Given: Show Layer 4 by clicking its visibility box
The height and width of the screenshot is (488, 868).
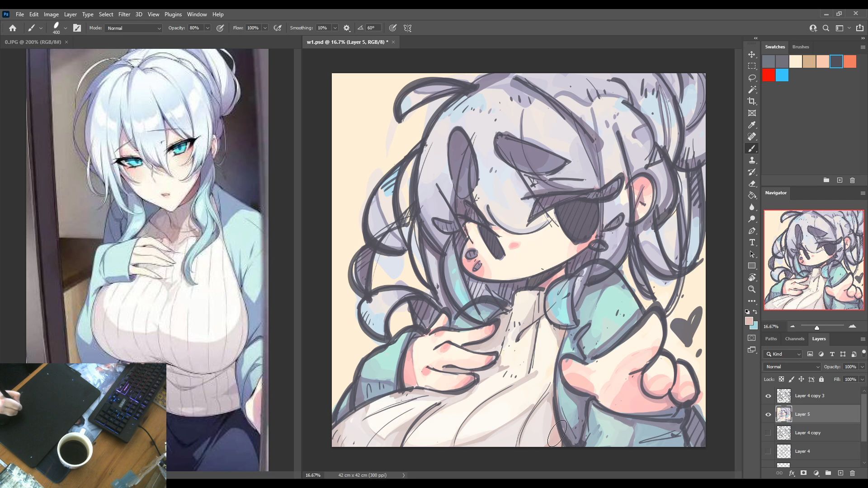Looking at the screenshot, I should click(x=768, y=451).
